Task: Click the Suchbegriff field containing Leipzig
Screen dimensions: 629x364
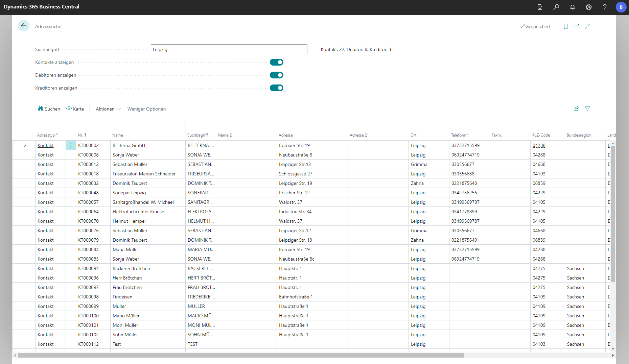Action: point(229,49)
